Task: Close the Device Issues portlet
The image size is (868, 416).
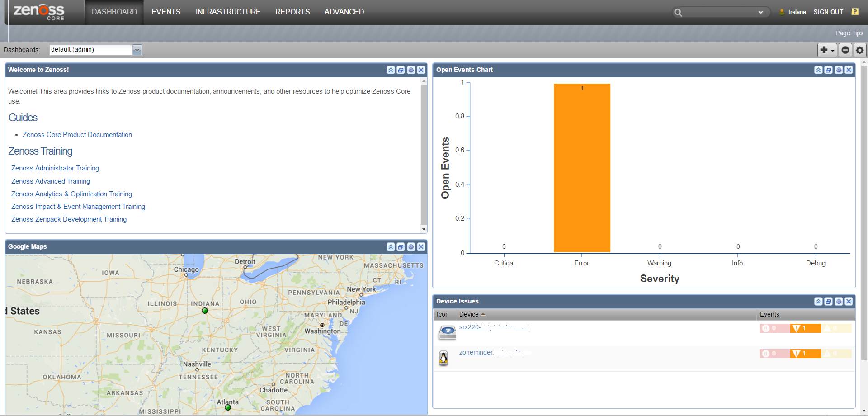Action: pyautogui.click(x=849, y=301)
